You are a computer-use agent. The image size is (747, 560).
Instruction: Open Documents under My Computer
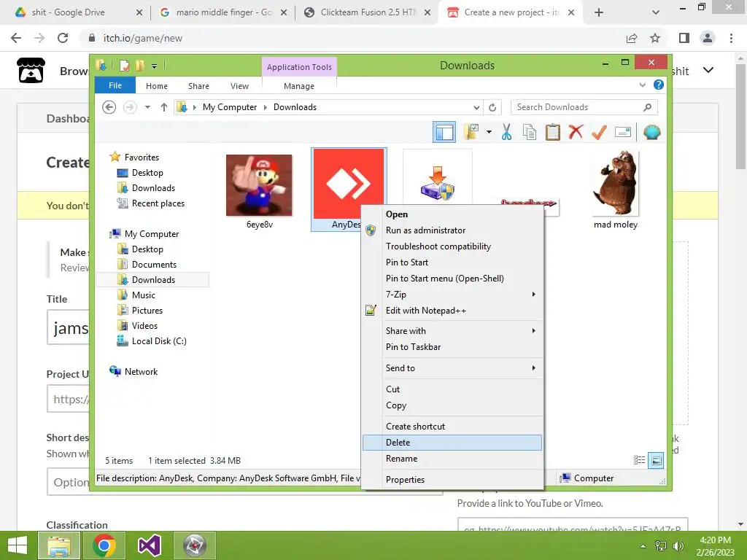[154, 264]
